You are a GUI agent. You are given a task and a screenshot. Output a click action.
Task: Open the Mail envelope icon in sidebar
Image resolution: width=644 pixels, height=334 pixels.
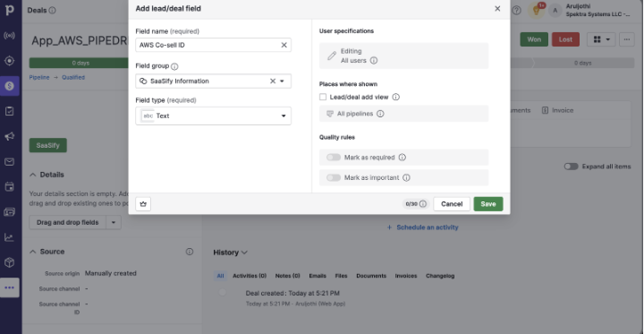pos(10,162)
